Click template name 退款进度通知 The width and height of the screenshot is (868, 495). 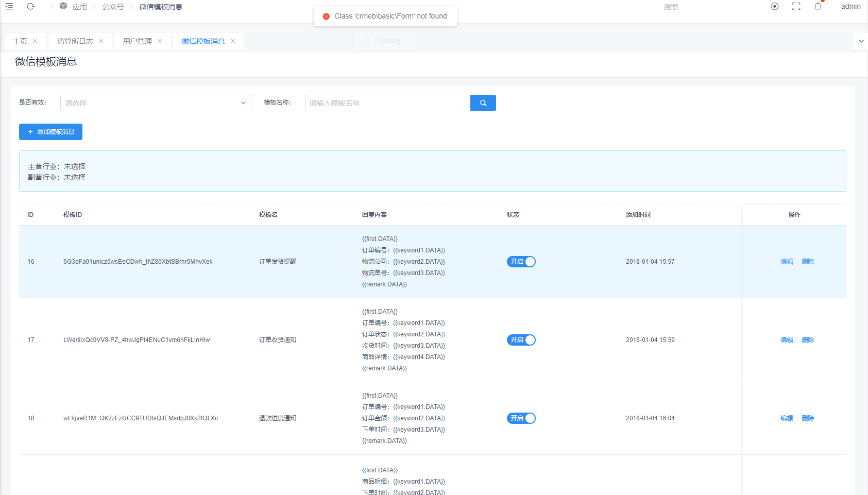278,418
